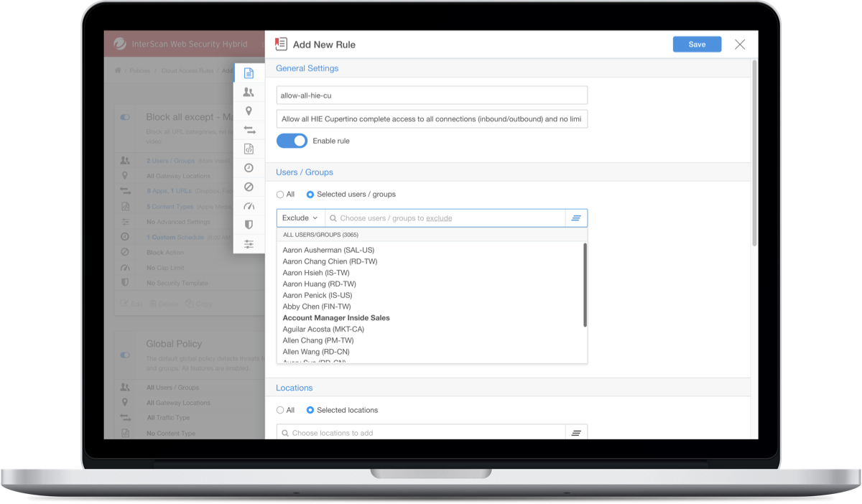This screenshot has height=504, width=862.
Task: Open the General Settings section icon in sidebar
Action: click(x=249, y=73)
